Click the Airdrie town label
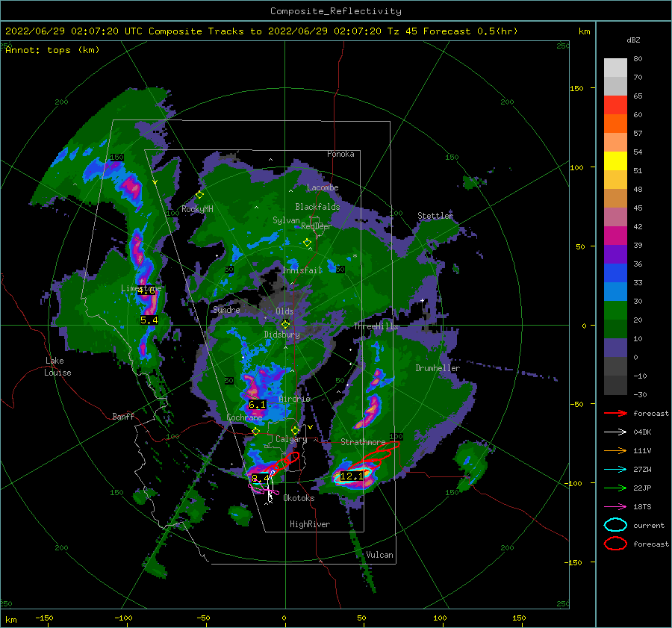672x628 pixels. click(294, 399)
